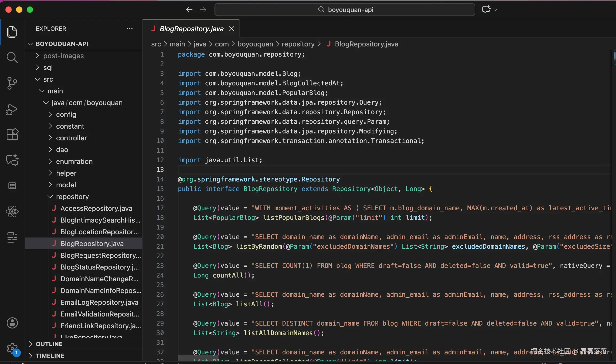
Task: Click the React atom icon in activity bar
Action: click(x=12, y=212)
